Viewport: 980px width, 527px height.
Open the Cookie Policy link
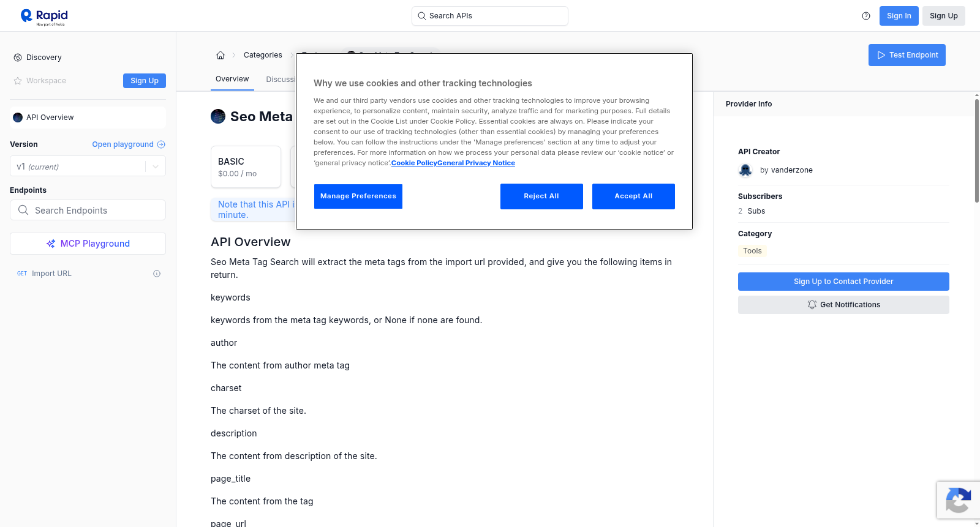point(414,163)
